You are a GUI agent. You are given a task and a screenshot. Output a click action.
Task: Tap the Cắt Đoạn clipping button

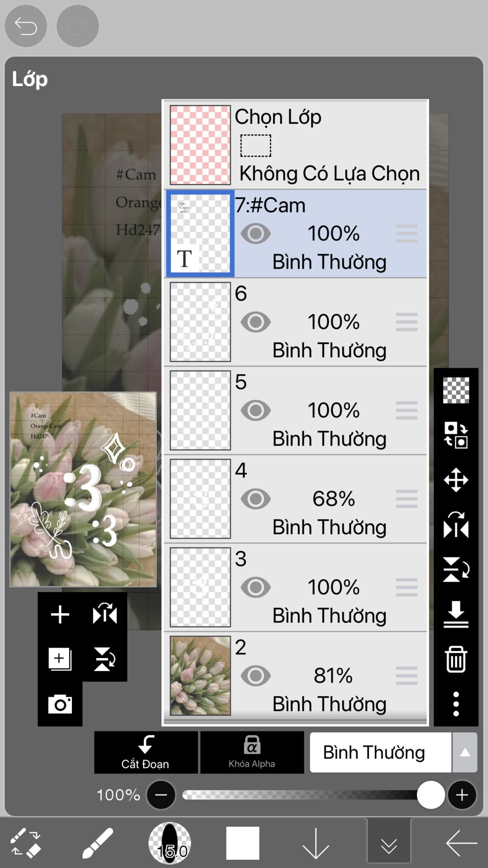coord(146,752)
